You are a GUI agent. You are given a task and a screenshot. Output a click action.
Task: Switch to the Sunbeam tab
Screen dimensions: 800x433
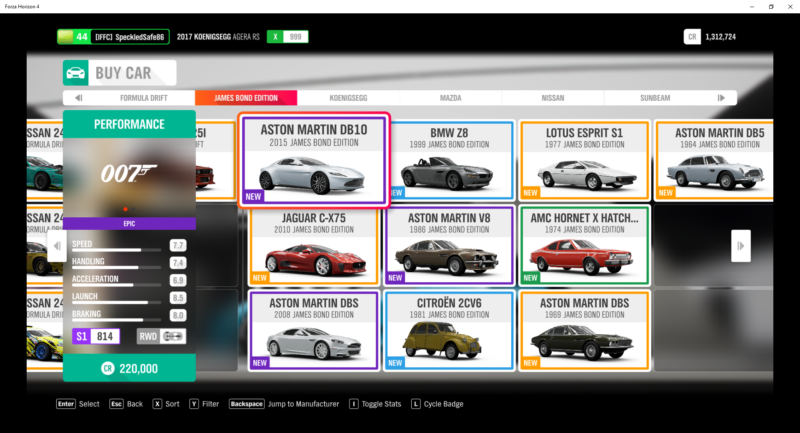coord(655,98)
